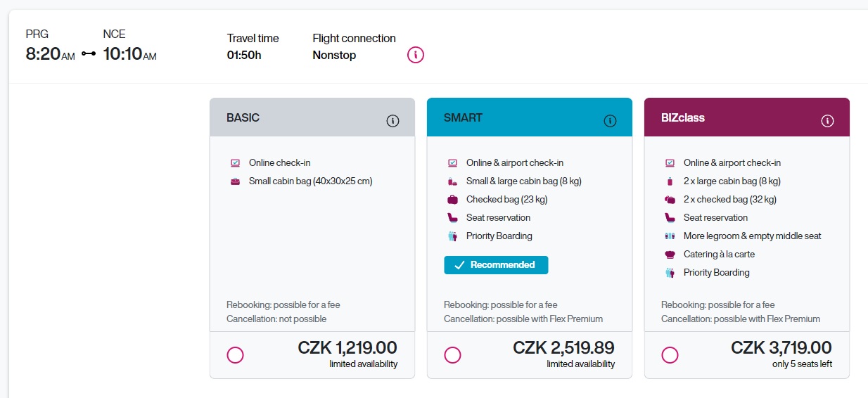Click the CZK 3,719.00 price
Image resolution: width=868 pixels, height=398 pixels.
click(x=781, y=348)
